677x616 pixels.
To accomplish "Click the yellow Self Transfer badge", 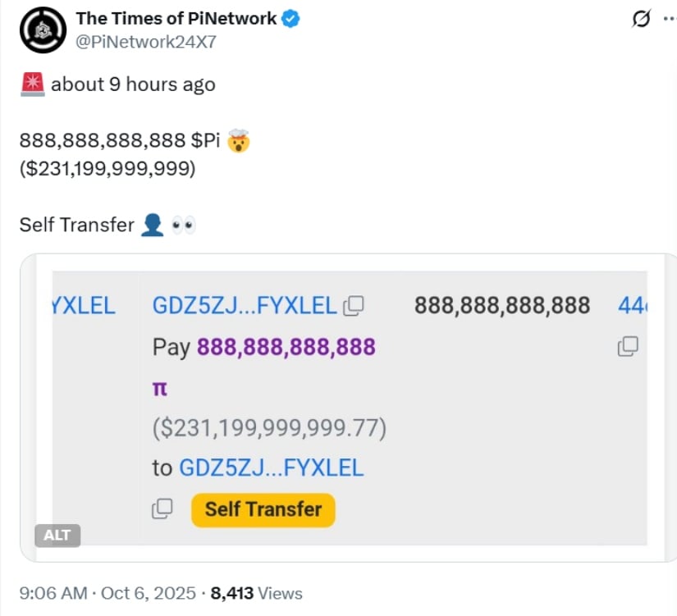I will point(263,509).
